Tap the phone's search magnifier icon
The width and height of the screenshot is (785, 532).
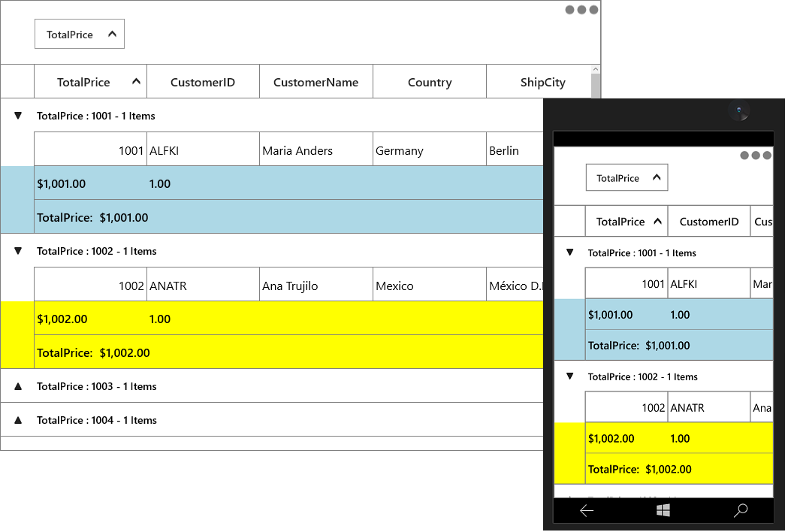[x=741, y=510]
